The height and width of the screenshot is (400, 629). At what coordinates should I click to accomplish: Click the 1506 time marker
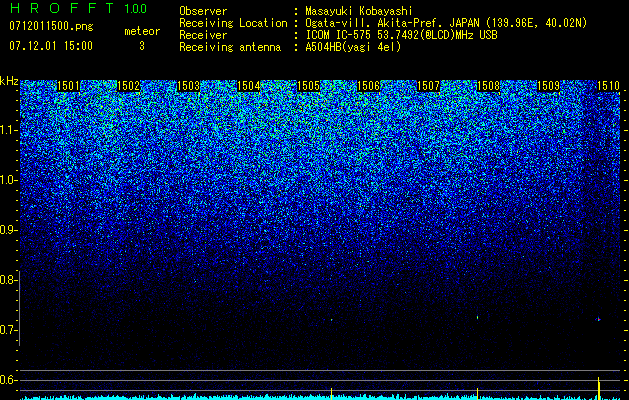368,86
